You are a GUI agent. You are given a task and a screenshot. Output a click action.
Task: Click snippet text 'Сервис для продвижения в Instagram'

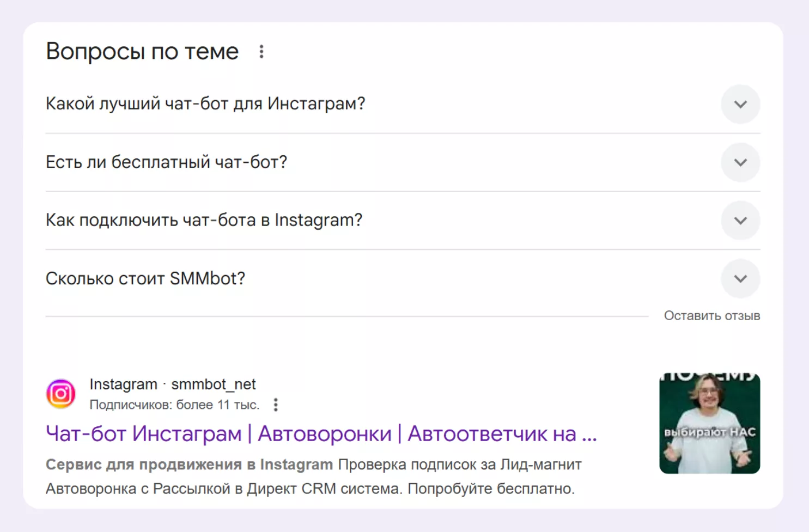(x=189, y=464)
